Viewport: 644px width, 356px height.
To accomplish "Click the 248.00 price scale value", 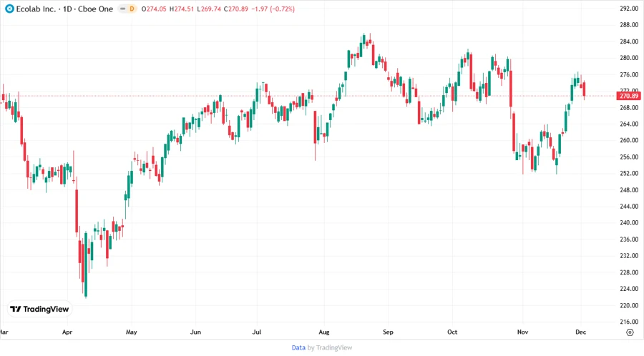I will click(629, 190).
